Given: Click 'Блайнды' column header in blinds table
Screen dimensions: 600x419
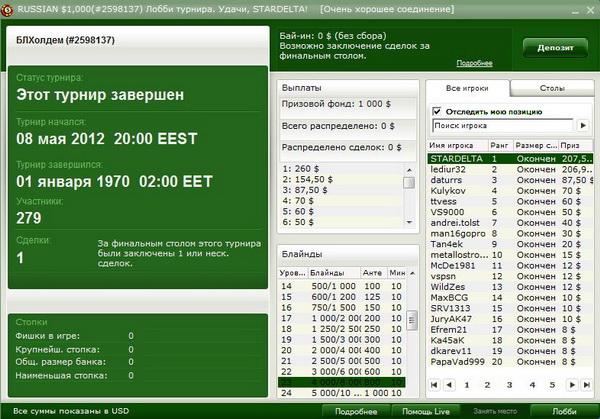Looking at the screenshot, I should [334, 273].
